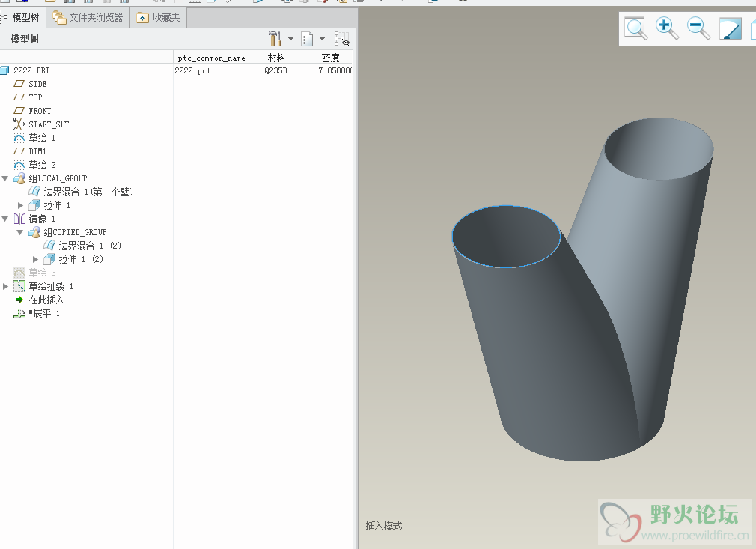
Task: Click the 2222.prt common name cell
Action: (192, 70)
